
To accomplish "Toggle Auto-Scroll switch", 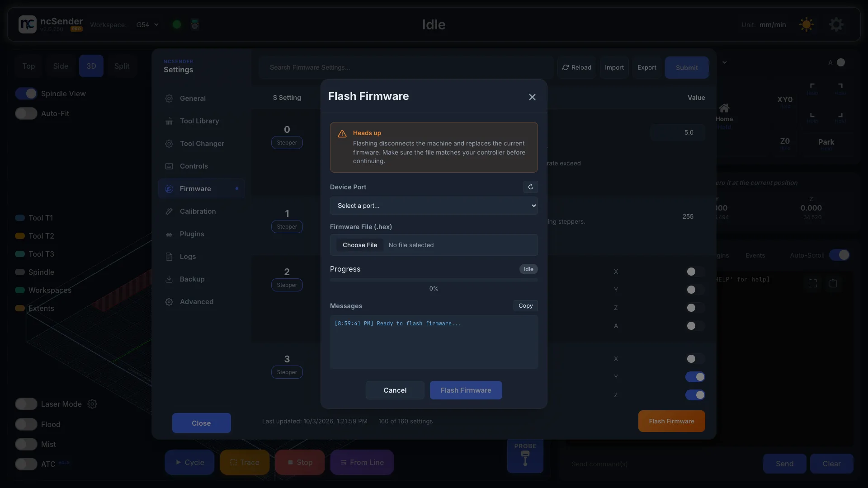I will tap(840, 255).
